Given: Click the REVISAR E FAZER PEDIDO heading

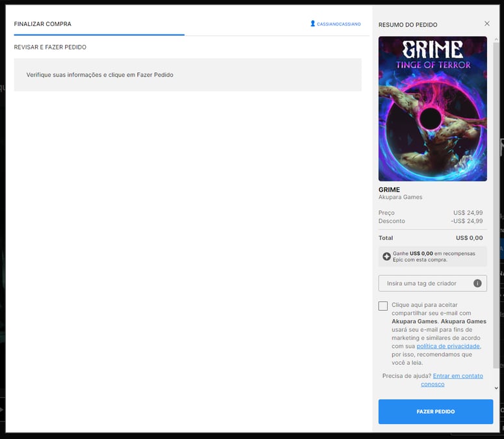Looking at the screenshot, I should point(50,47).
